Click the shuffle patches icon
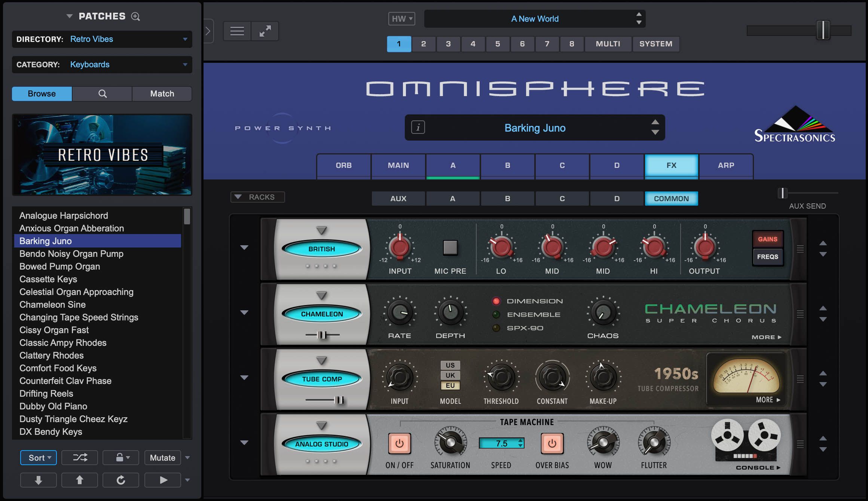Image resolution: width=868 pixels, height=501 pixels. pyautogui.click(x=79, y=457)
